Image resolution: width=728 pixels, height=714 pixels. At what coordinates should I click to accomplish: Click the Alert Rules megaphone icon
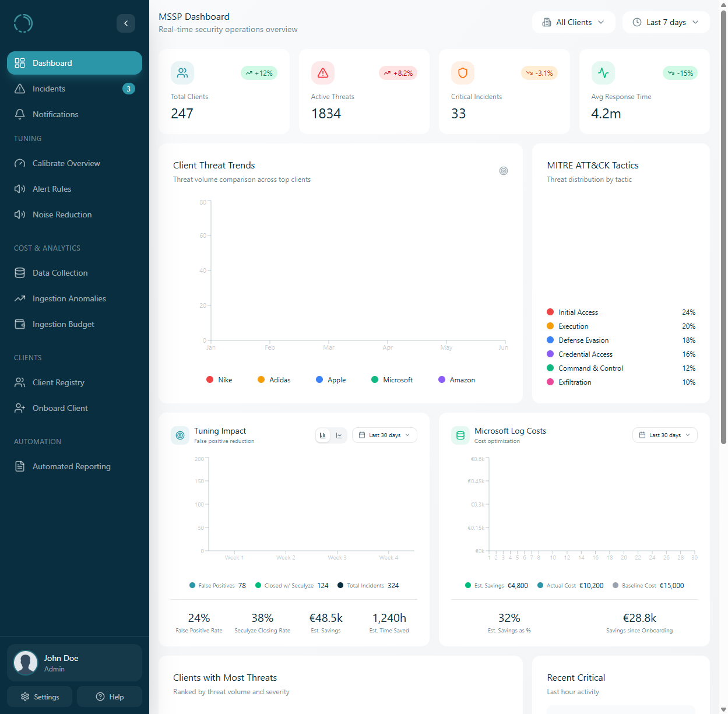coord(20,189)
